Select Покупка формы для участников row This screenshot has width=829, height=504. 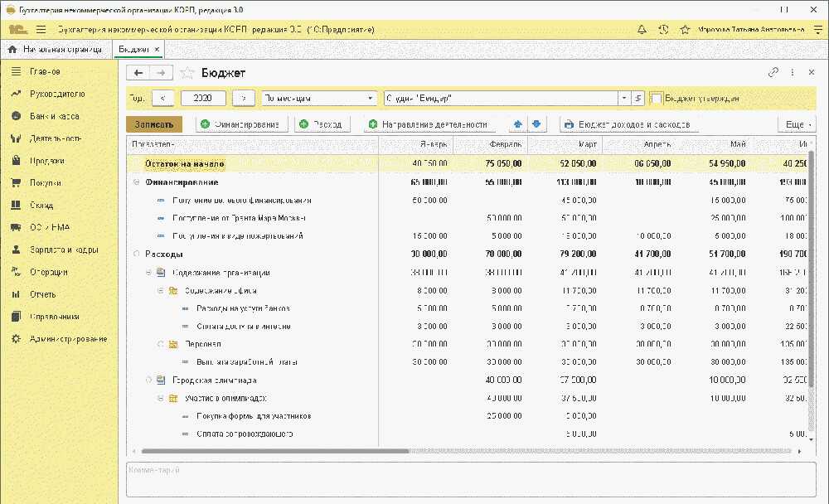[468, 416]
